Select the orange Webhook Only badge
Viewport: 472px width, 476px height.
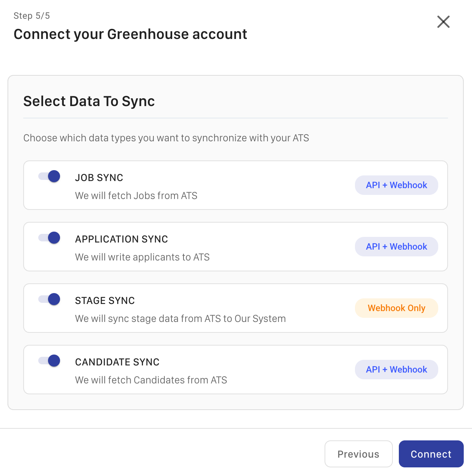pyautogui.click(x=396, y=308)
